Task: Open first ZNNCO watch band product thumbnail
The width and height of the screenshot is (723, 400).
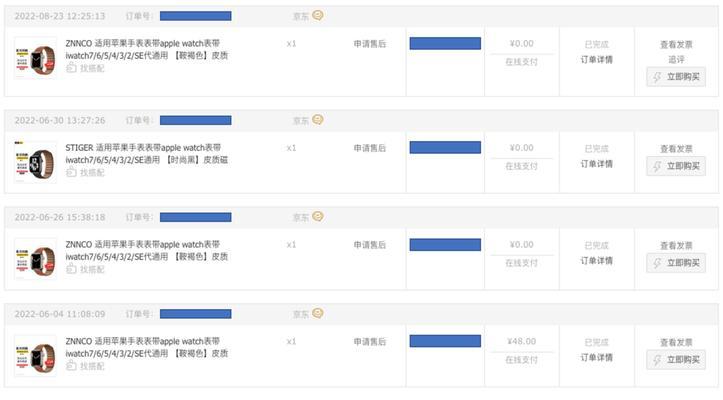Action: pos(36,59)
